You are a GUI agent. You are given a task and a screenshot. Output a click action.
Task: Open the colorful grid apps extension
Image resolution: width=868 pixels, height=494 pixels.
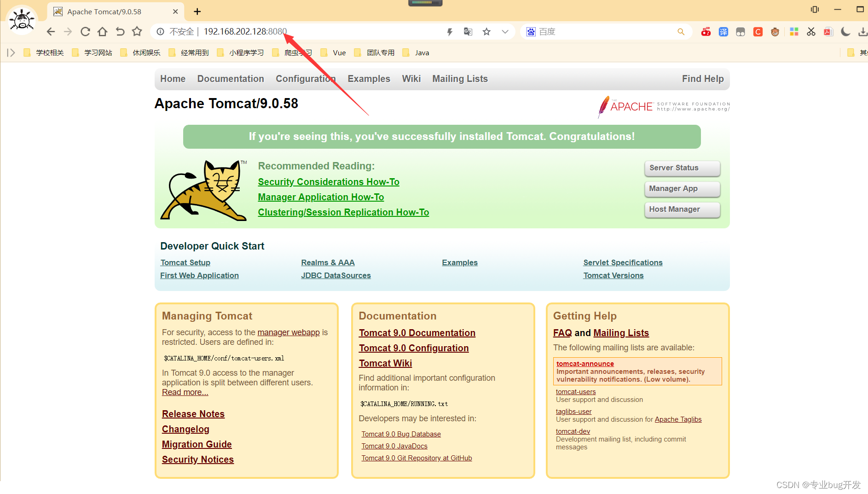[793, 32]
